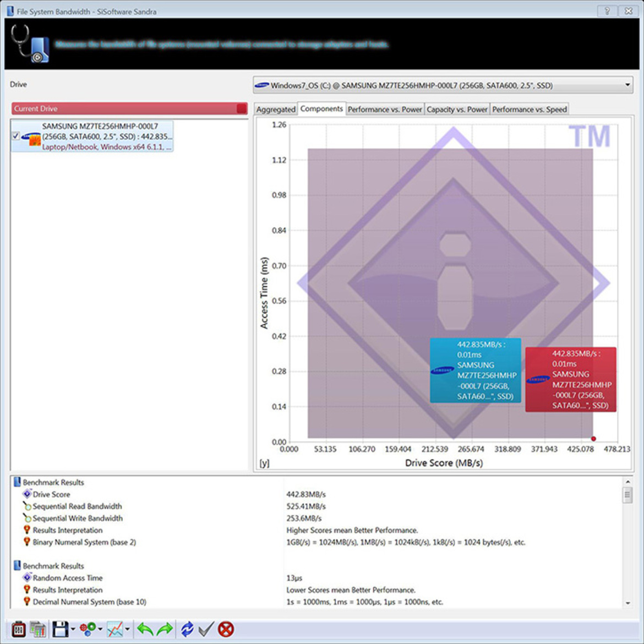Click the red SAMSUNG data label in chart
644x644 pixels.
pos(571,379)
